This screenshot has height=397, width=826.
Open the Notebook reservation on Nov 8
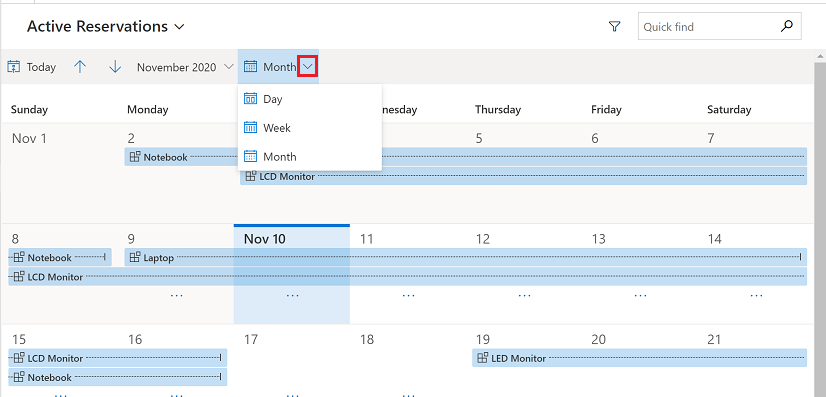tap(60, 257)
